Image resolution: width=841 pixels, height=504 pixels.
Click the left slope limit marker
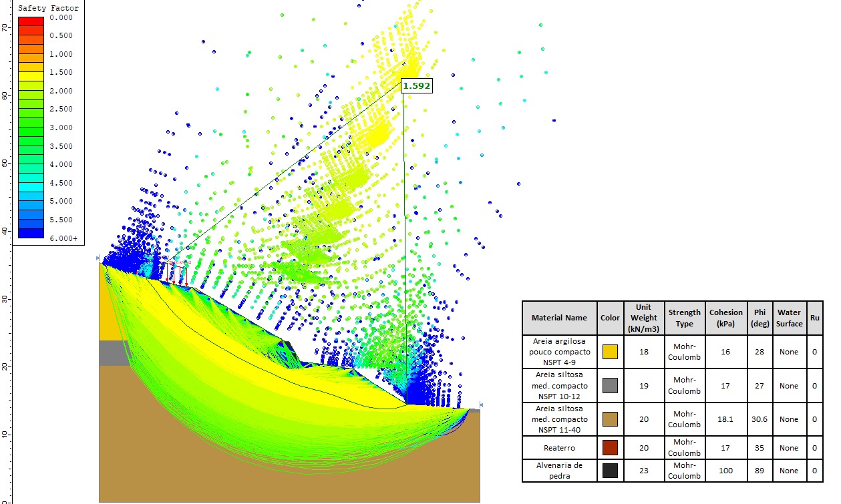98,258
